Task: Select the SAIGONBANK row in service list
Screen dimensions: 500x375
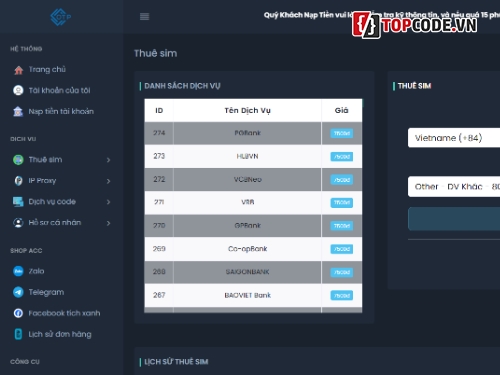Action: [253, 272]
